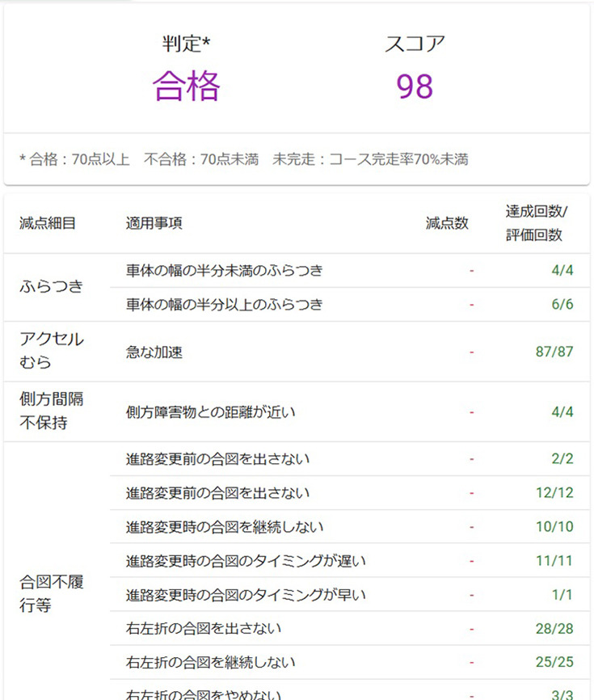
Task: Click the 87/87 achievement count
Action: pyautogui.click(x=554, y=352)
